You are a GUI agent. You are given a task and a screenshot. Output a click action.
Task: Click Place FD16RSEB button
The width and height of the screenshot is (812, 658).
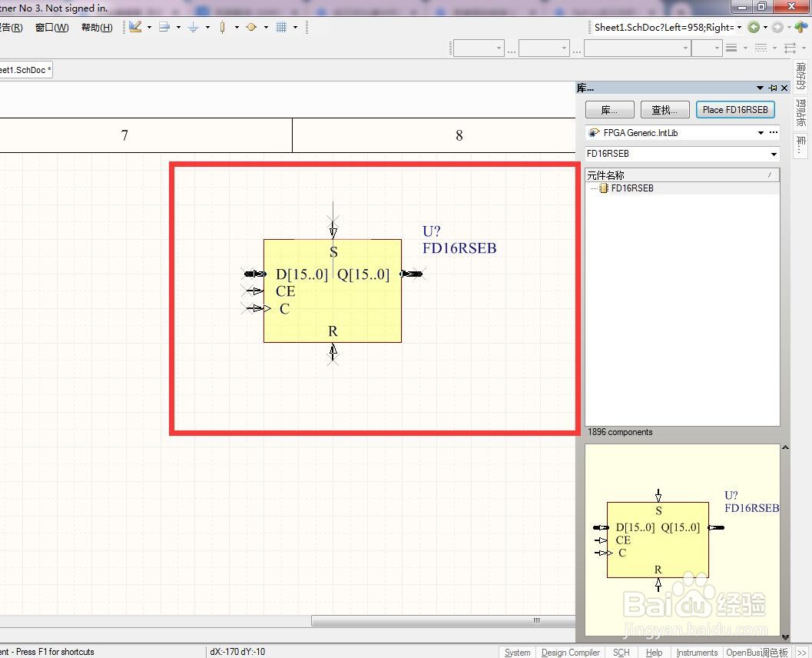735,110
